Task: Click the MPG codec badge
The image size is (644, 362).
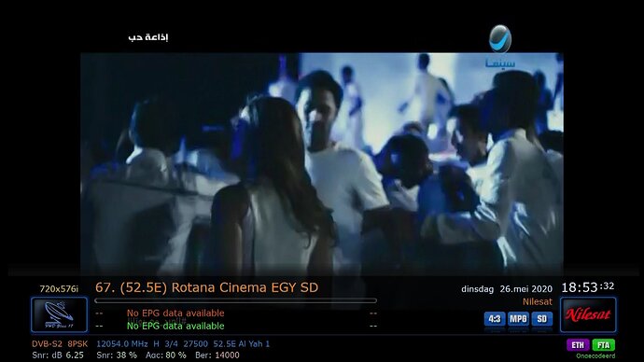Action: (518, 319)
